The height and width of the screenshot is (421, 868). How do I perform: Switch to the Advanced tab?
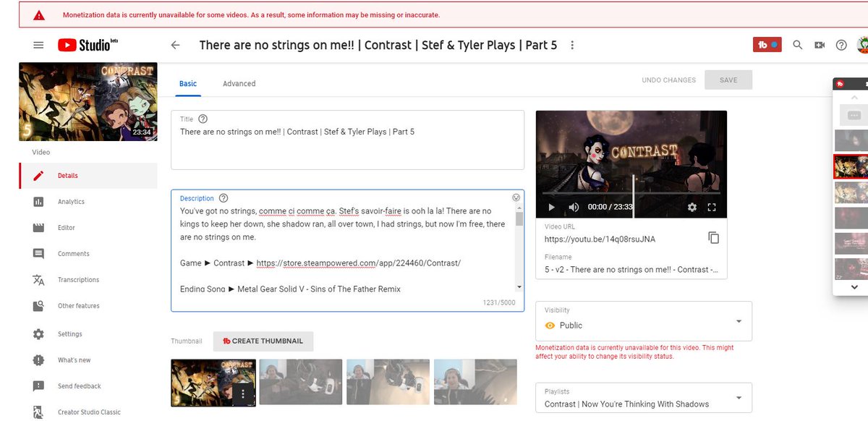[239, 83]
